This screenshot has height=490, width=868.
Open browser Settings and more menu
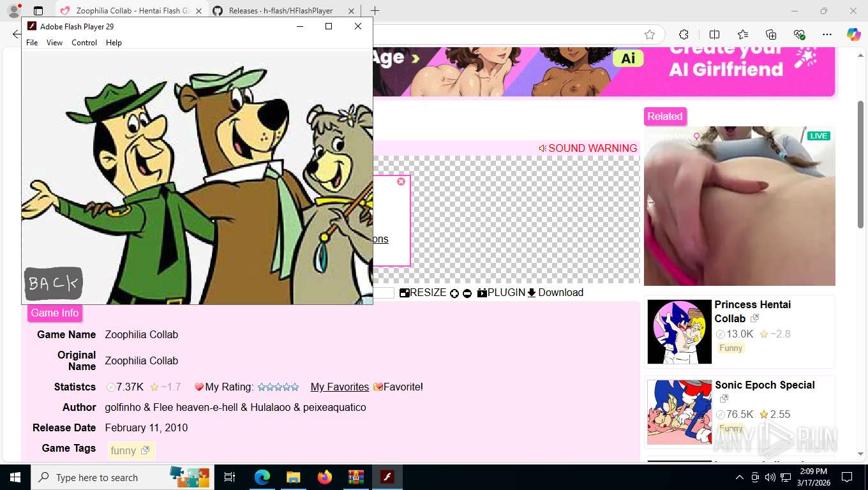[827, 34]
